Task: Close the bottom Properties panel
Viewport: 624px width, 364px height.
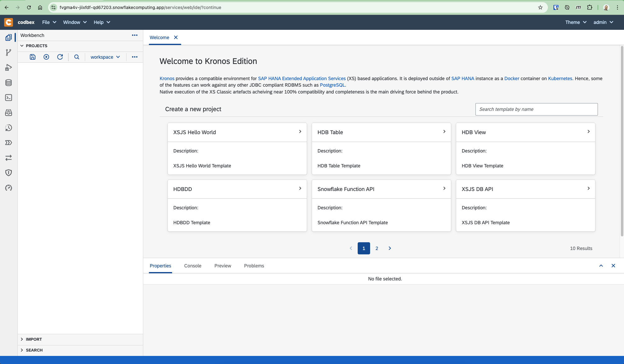Action: point(613,266)
